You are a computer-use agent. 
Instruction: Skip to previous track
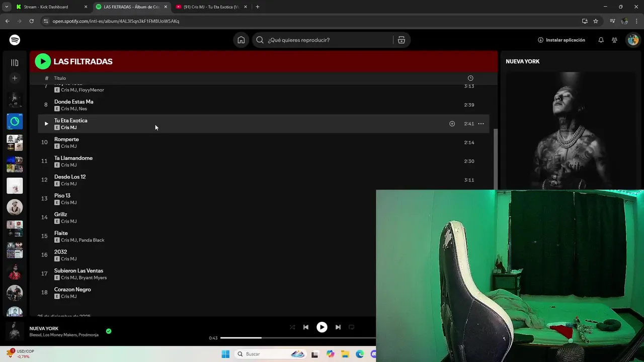tap(305, 327)
